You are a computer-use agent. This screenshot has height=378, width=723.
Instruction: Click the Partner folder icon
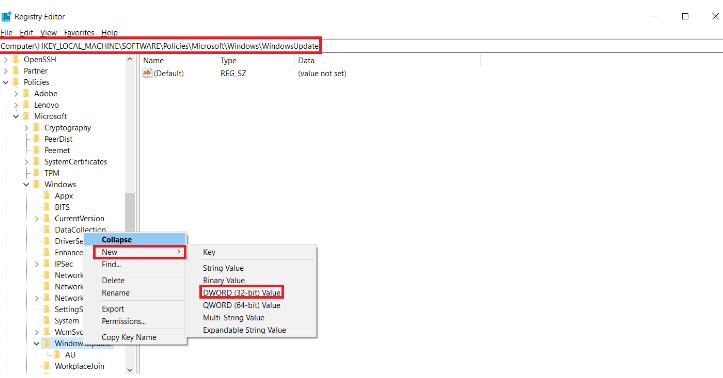click(16, 71)
